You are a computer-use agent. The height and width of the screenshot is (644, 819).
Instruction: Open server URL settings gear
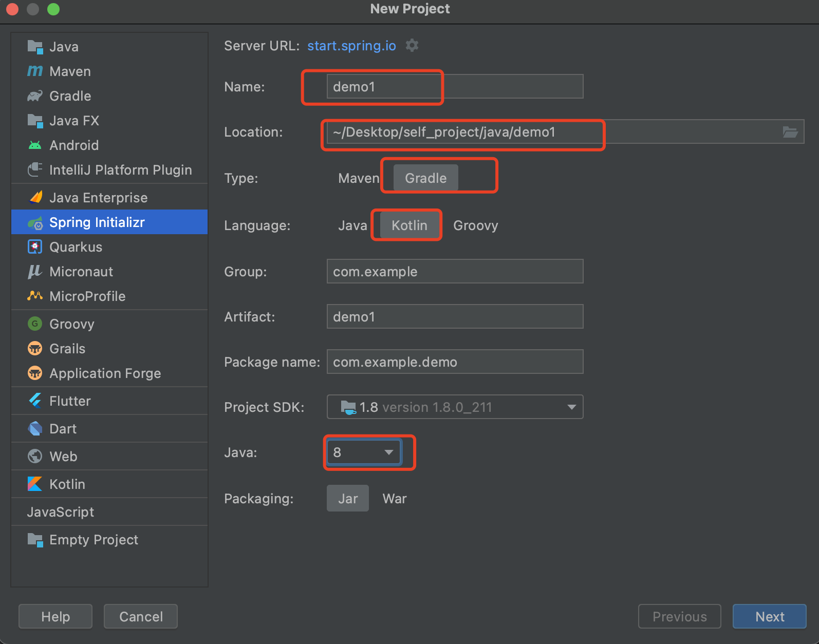pos(412,45)
